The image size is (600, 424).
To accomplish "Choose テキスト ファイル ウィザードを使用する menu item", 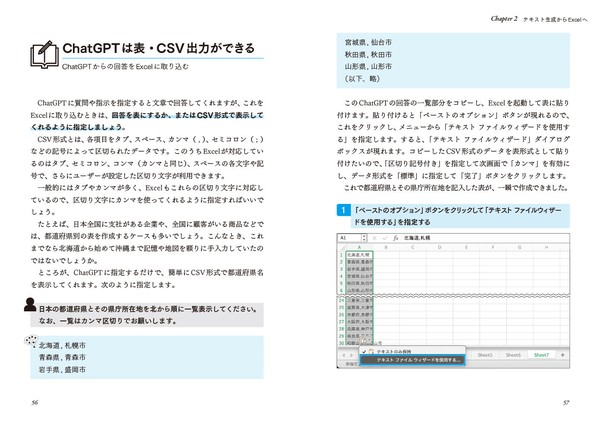I will [x=412, y=360].
